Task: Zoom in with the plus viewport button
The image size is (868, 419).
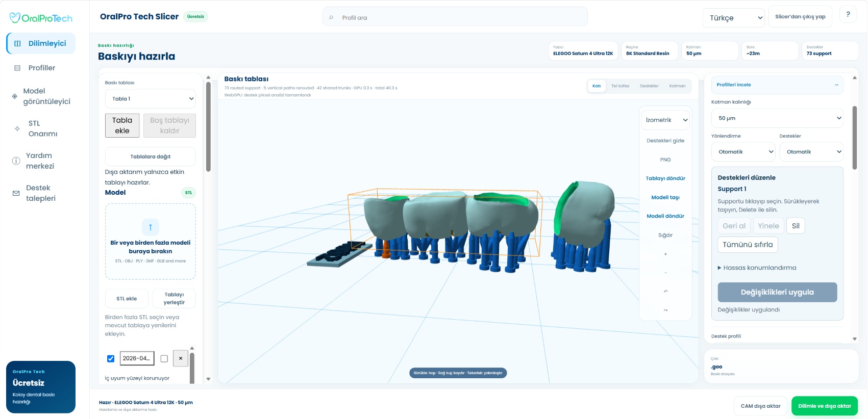Action: click(x=665, y=254)
